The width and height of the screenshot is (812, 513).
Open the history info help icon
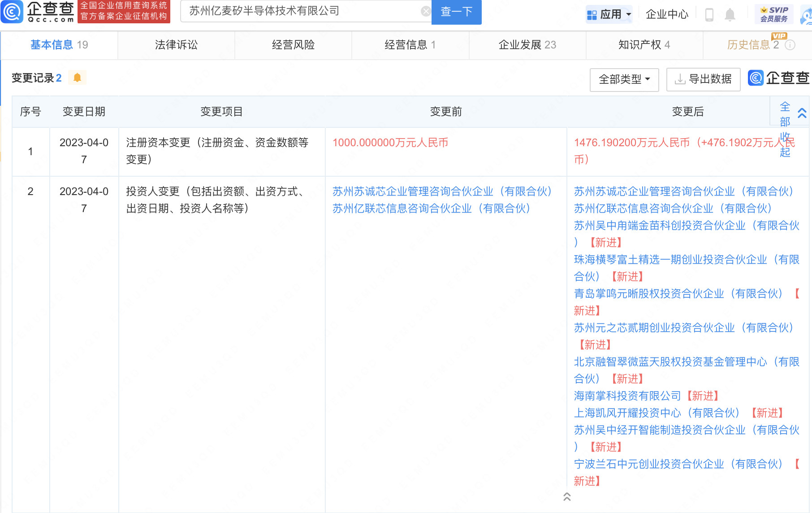(790, 45)
